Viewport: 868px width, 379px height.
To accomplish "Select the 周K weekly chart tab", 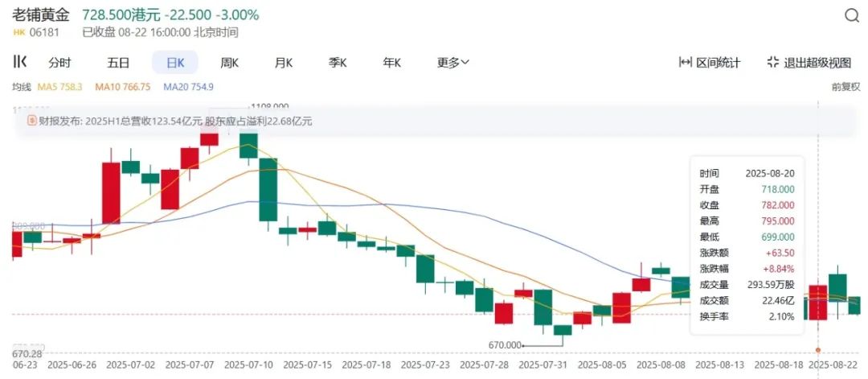I will tap(230, 63).
